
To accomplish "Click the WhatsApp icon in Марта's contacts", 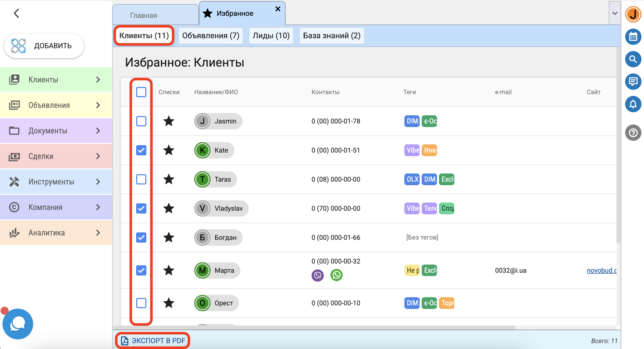I will (x=337, y=275).
